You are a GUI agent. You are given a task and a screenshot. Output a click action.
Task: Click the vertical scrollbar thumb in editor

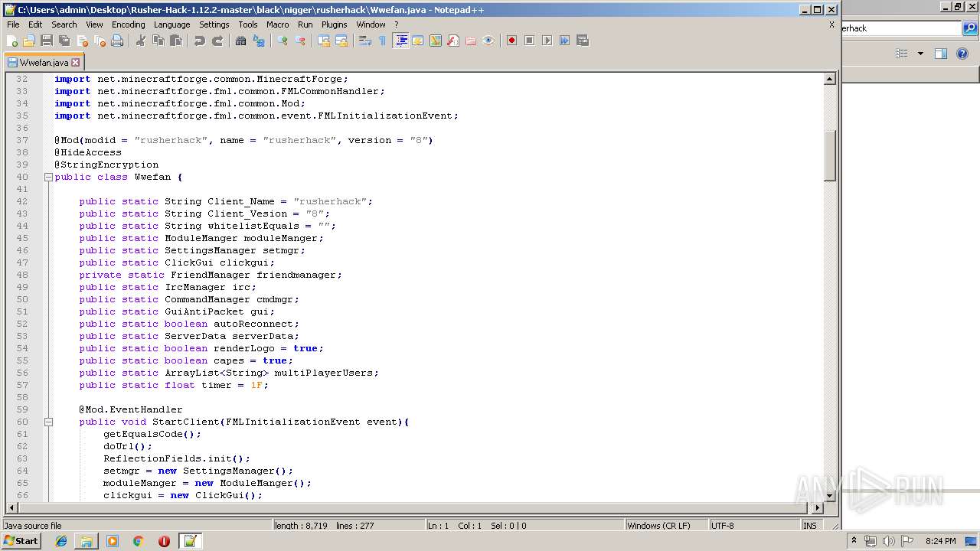[829, 155]
